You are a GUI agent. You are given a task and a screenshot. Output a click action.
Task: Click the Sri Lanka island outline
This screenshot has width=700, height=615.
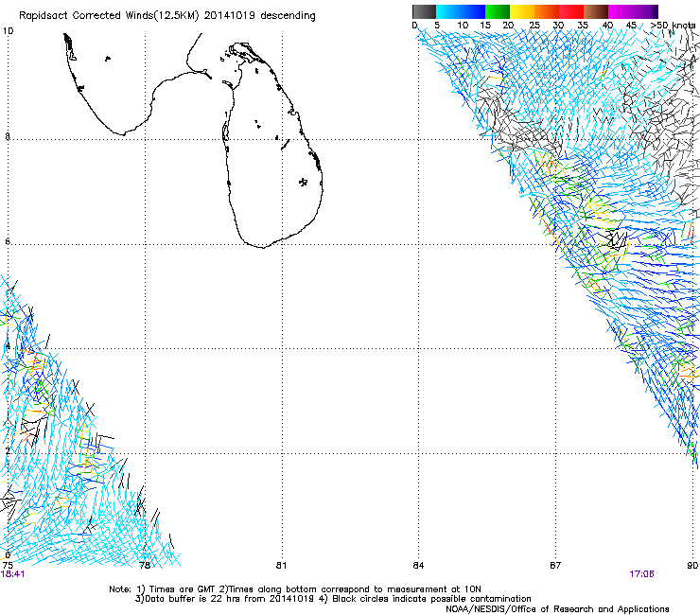point(271,145)
